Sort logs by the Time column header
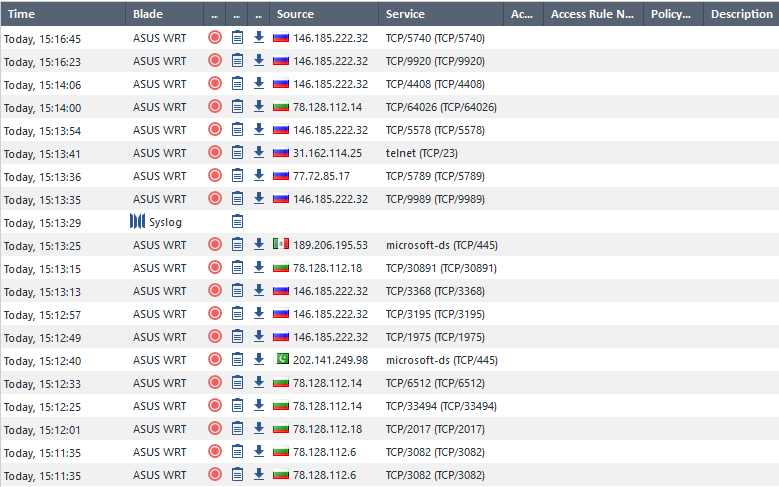This screenshot has width=779, height=487. [x=63, y=13]
